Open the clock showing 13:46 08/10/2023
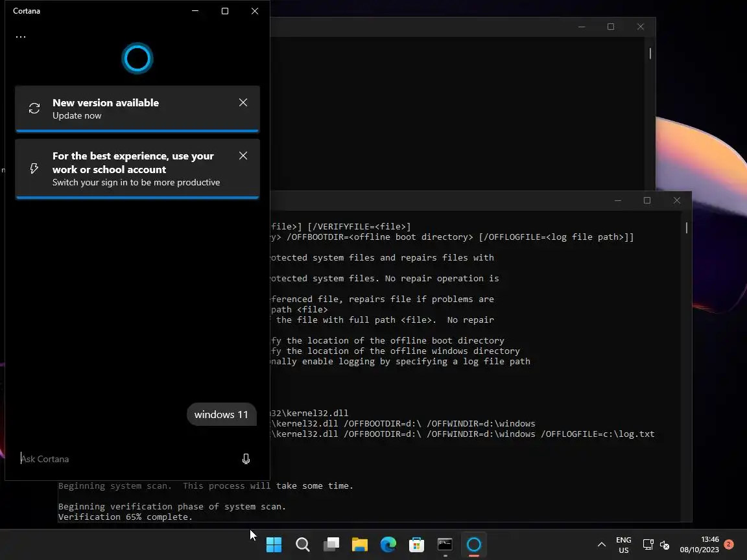The height and width of the screenshot is (560, 747). point(700,544)
